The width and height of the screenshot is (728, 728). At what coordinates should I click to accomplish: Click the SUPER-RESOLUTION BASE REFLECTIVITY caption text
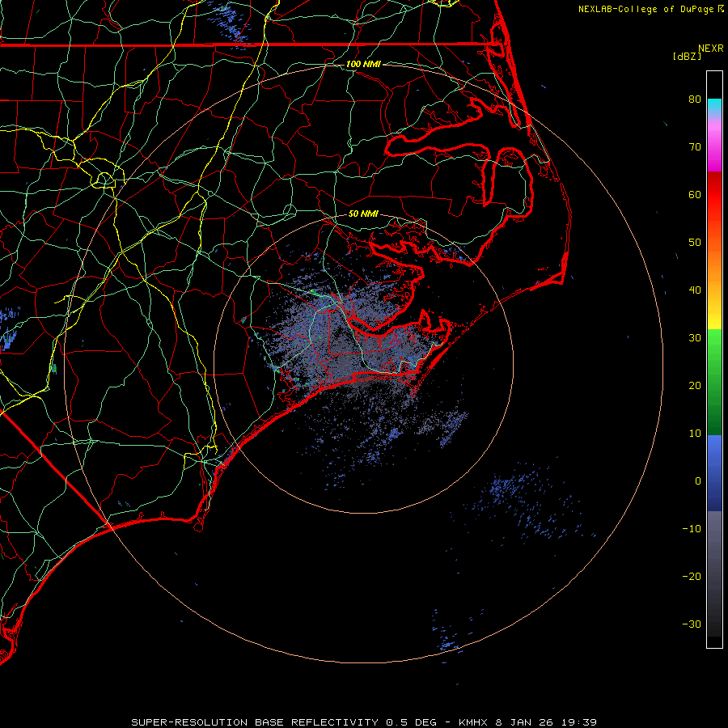[x=255, y=722]
